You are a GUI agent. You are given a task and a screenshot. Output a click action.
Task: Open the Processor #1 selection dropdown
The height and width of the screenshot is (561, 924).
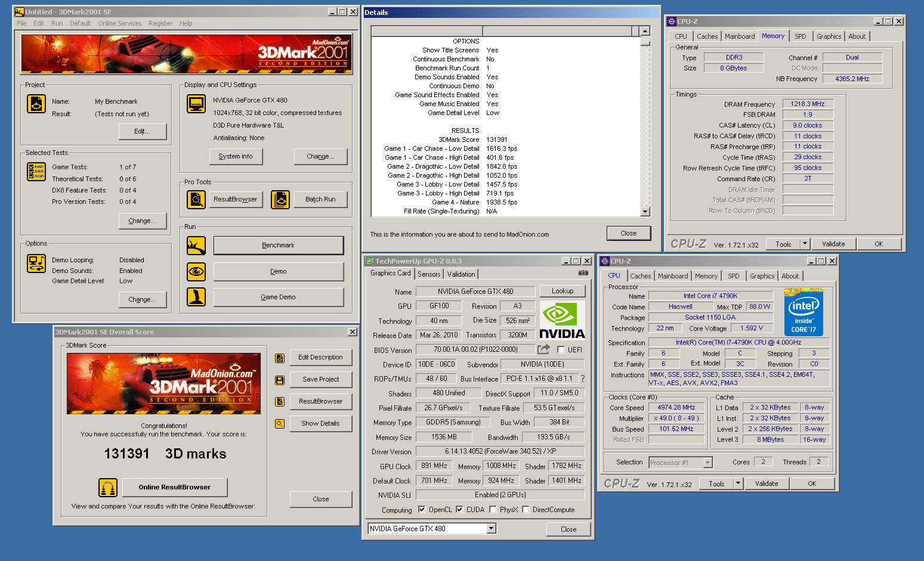pos(707,463)
